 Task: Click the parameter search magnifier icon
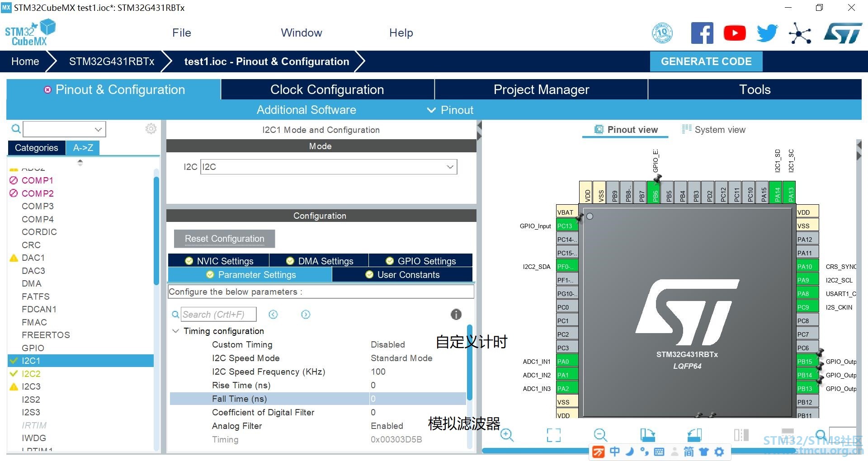point(175,315)
